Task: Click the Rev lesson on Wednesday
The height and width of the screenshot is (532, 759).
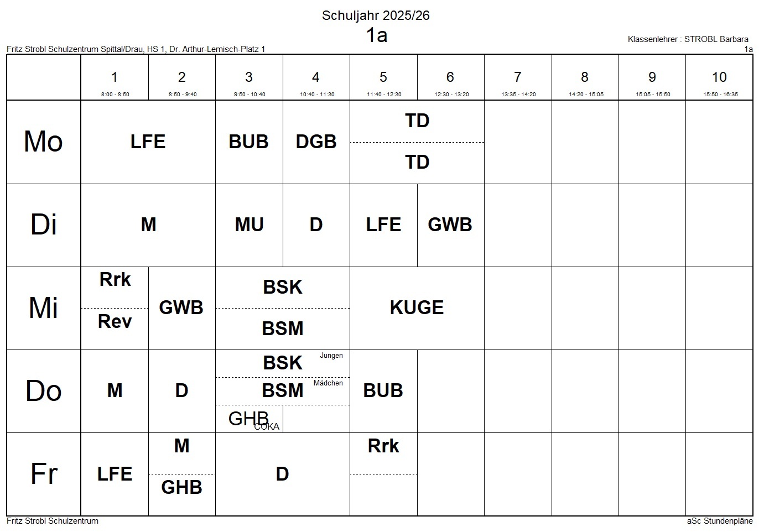Action: [x=115, y=321]
